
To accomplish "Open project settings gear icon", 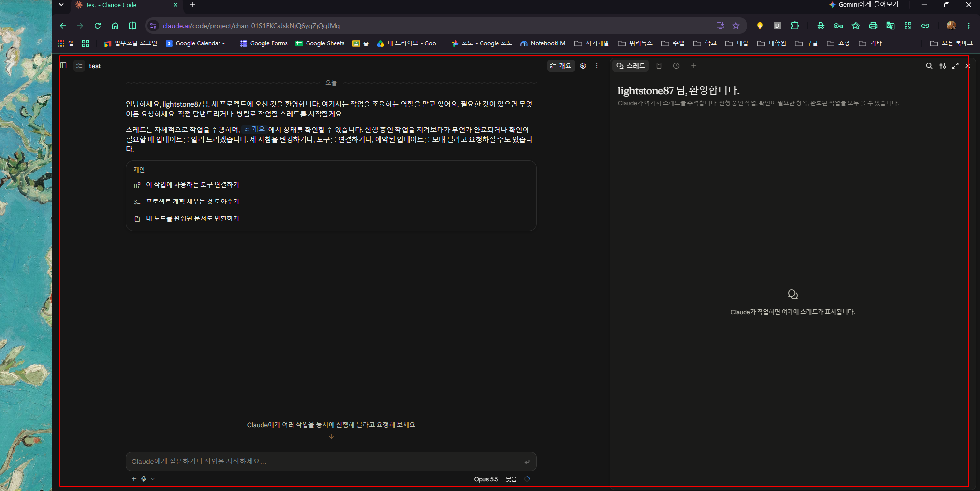I will [583, 66].
